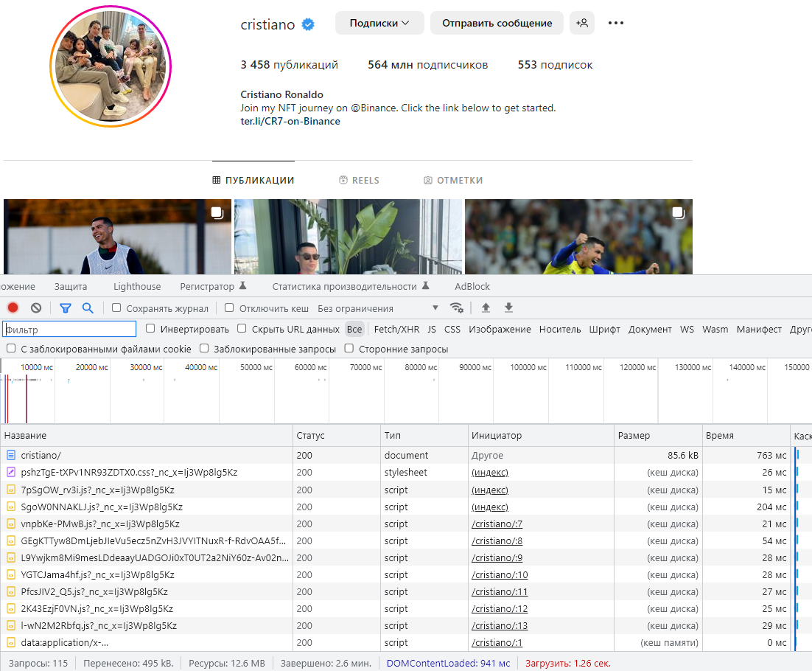This screenshot has height=671, width=812.
Task: Clear the network log with the clear icon
Action: pyautogui.click(x=36, y=308)
